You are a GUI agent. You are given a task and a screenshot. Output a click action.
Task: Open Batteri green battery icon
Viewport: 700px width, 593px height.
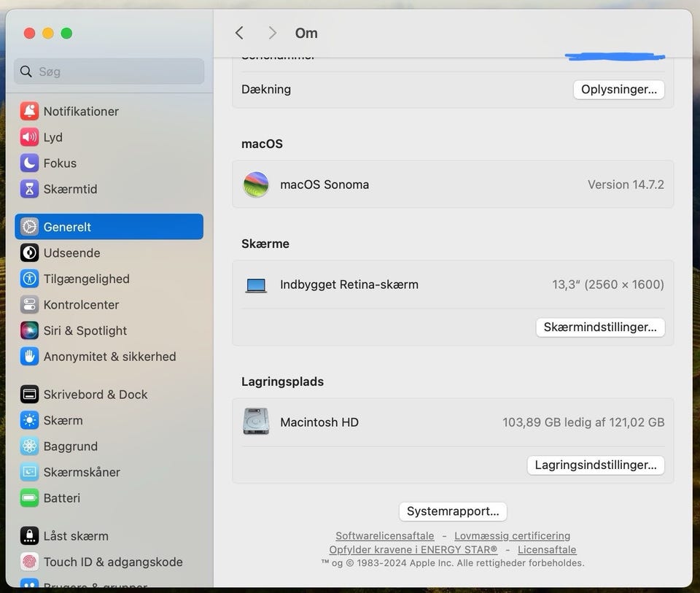[x=29, y=498]
